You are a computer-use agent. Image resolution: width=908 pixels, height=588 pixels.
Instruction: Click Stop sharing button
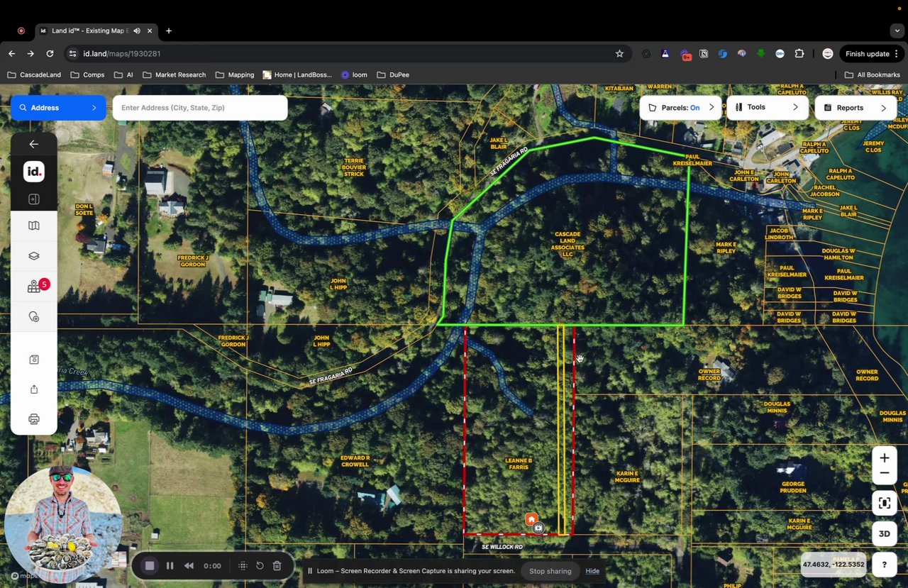(x=550, y=571)
